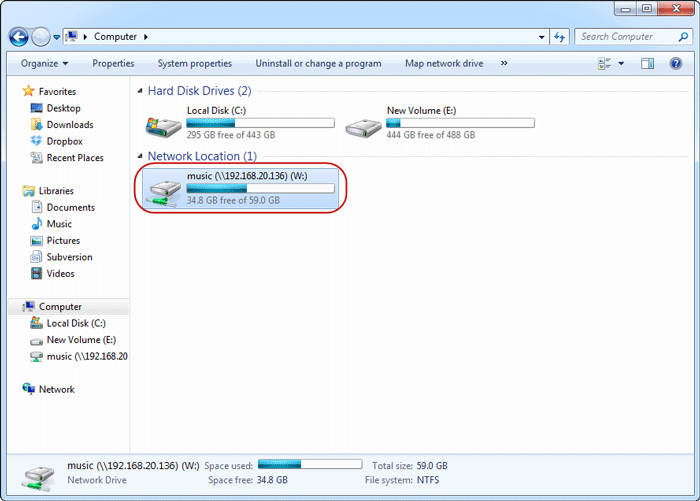Open the Music library
Screen dimensions: 700x501
(59, 224)
